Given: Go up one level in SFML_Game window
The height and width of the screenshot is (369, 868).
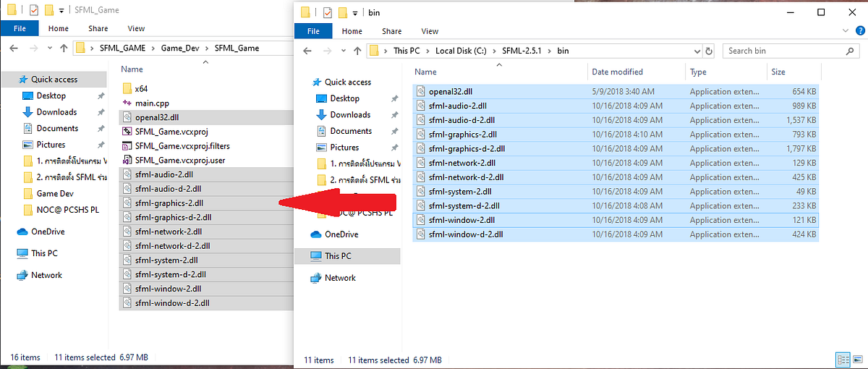Looking at the screenshot, I should click(x=63, y=48).
